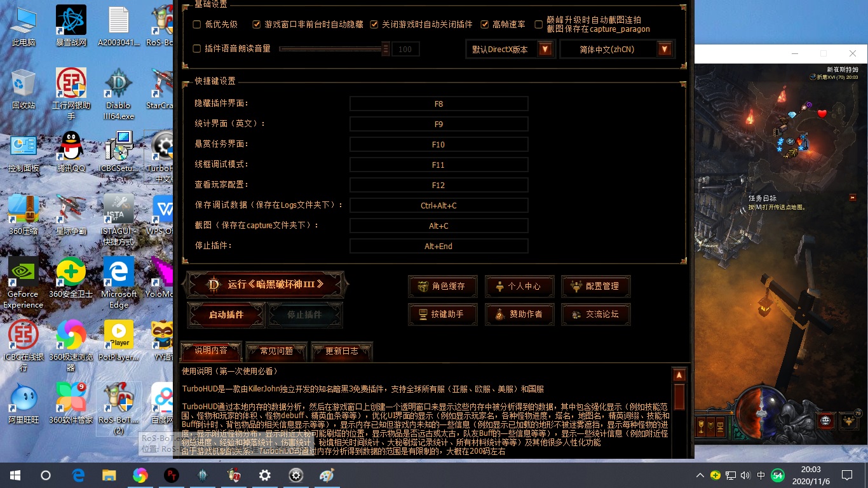The width and height of the screenshot is (868, 488).
Task: Open 角色缓存 character cache button
Action: click(x=442, y=287)
